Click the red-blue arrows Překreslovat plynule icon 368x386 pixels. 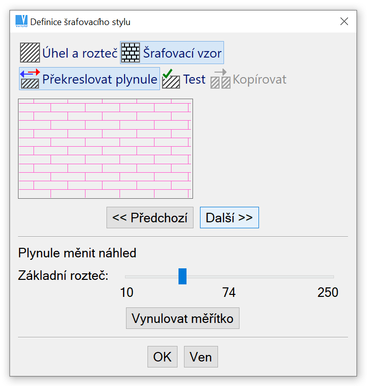(x=30, y=79)
